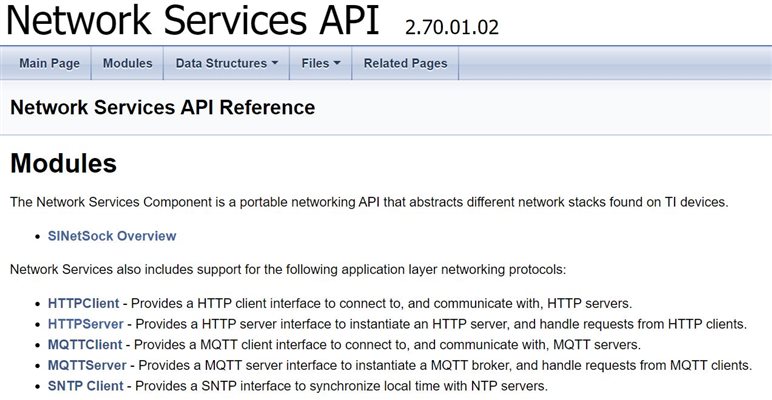
Task: Open the Related Pages tab
Action: click(x=405, y=63)
